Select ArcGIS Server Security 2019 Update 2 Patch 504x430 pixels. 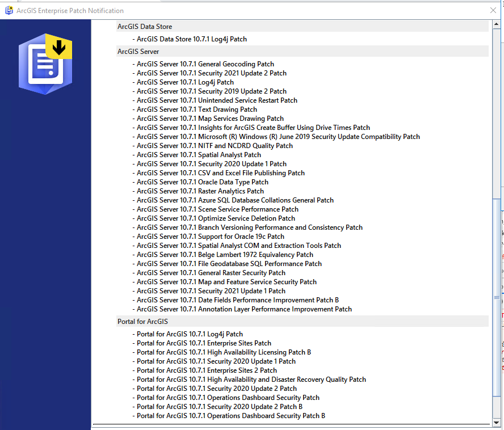click(209, 91)
